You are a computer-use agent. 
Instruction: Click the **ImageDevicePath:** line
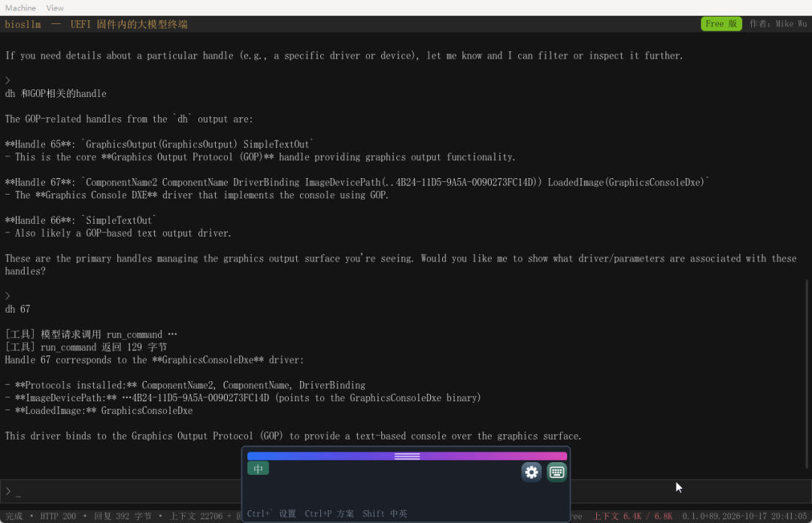point(243,398)
